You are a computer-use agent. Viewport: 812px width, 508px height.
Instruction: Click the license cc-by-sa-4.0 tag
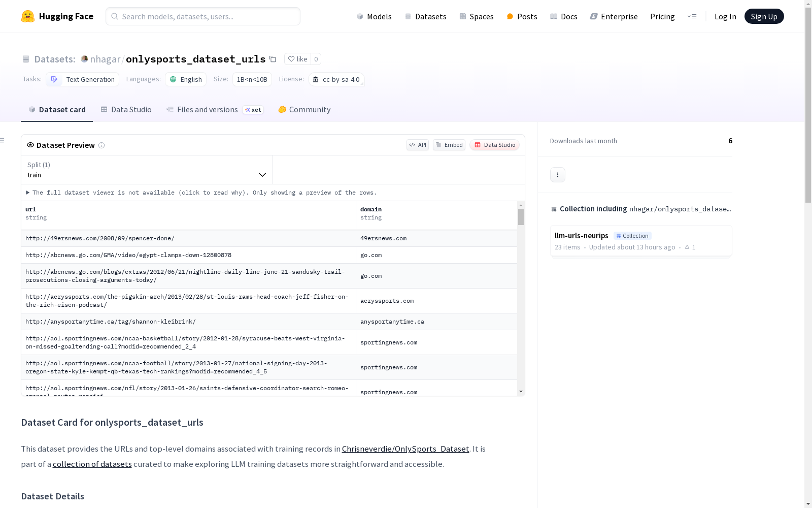point(336,79)
